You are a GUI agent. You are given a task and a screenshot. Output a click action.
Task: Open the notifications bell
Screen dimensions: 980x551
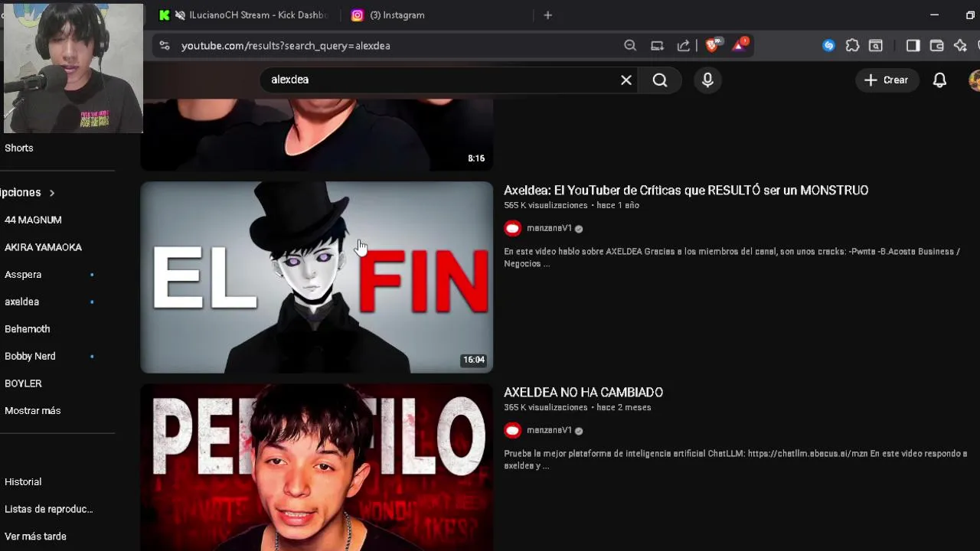click(939, 80)
